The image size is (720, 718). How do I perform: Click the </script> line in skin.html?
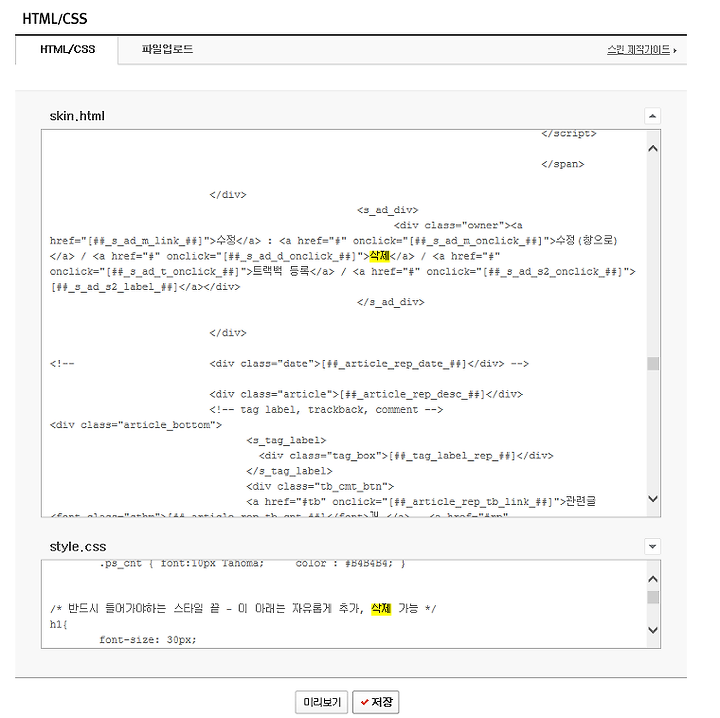coord(568,134)
